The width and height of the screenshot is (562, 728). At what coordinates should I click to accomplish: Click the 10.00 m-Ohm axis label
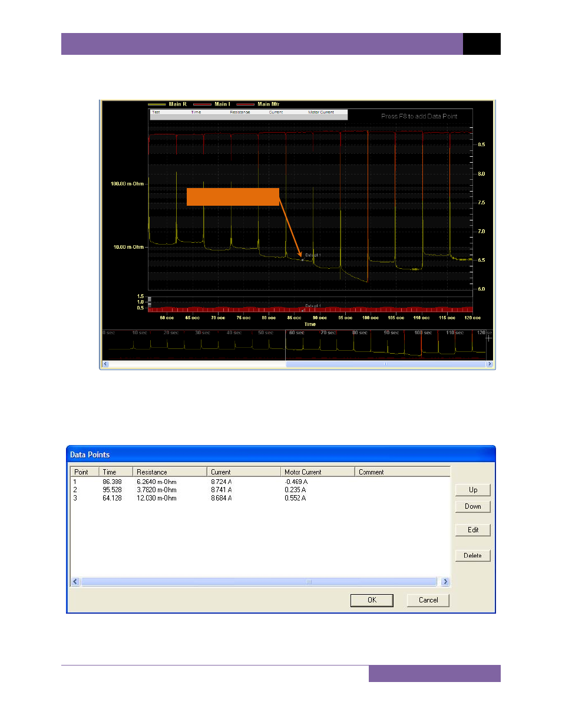pyautogui.click(x=128, y=247)
